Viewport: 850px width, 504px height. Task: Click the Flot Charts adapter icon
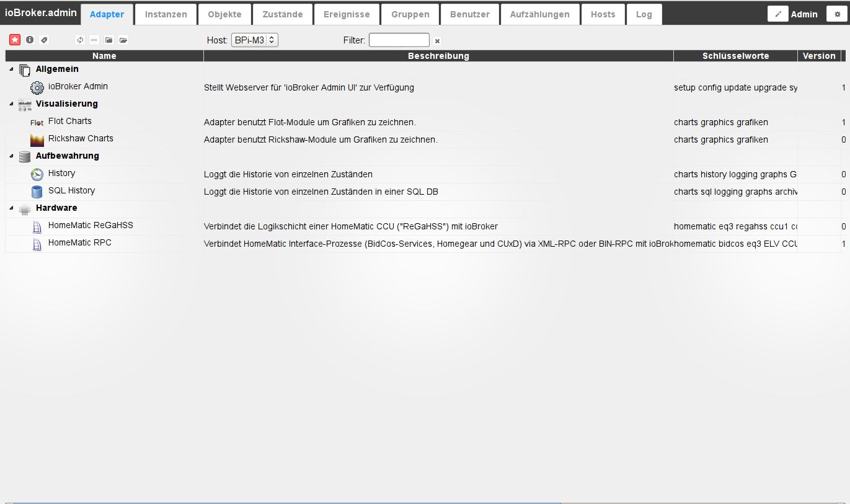click(x=37, y=122)
